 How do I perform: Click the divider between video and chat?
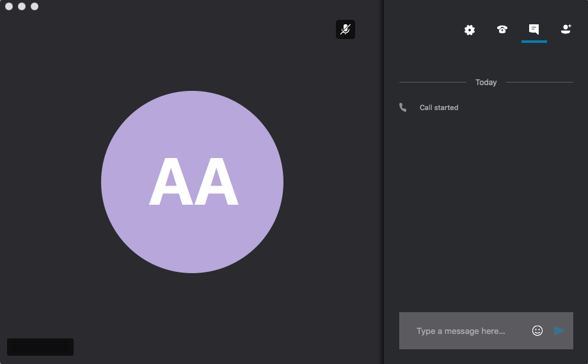(383, 192)
